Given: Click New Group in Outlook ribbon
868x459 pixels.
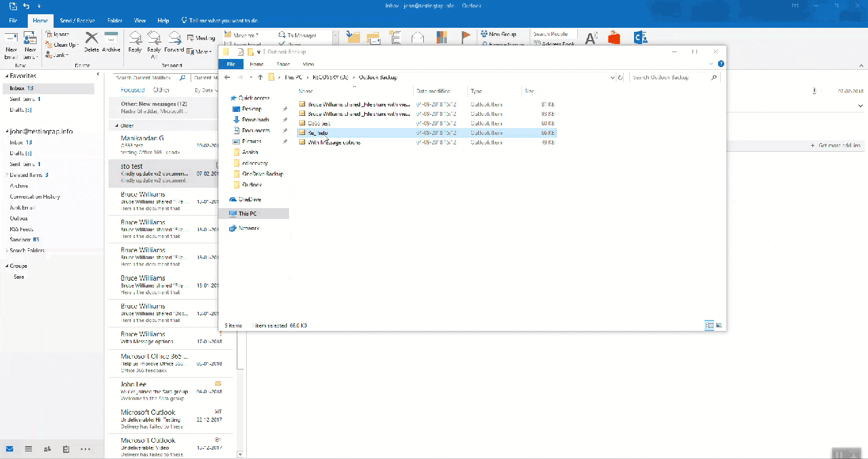Looking at the screenshot, I should (498, 35).
